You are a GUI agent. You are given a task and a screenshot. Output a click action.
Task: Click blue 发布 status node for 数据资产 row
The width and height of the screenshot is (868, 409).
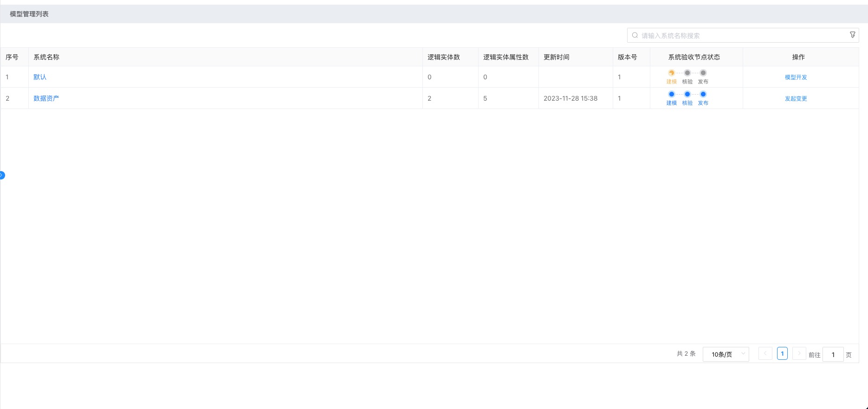(x=703, y=94)
